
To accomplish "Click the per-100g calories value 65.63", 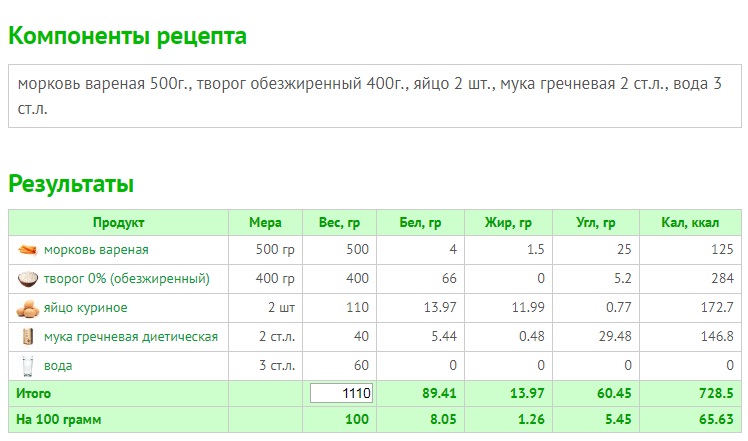I will tap(717, 420).
